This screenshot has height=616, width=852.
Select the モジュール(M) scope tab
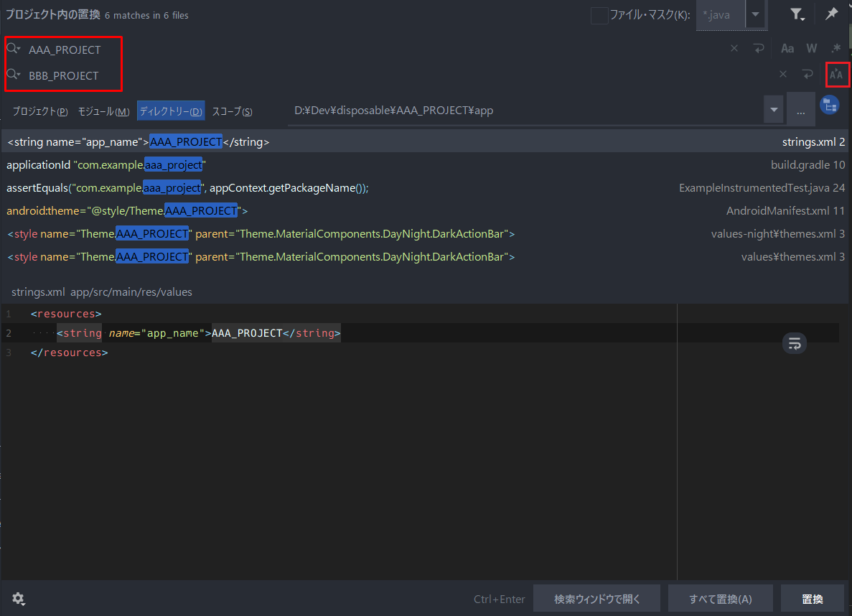click(103, 111)
